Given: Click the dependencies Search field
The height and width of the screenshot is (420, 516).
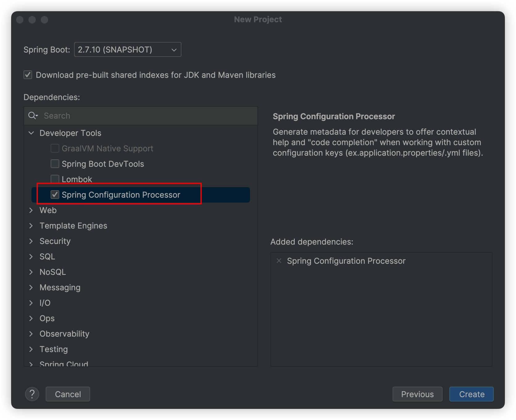Looking at the screenshot, I should point(141,116).
